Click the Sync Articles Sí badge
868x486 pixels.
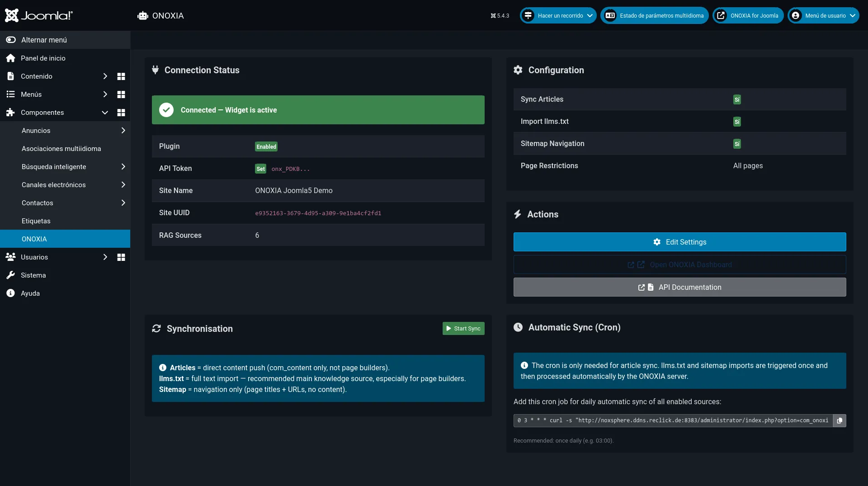pyautogui.click(x=737, y=99)
